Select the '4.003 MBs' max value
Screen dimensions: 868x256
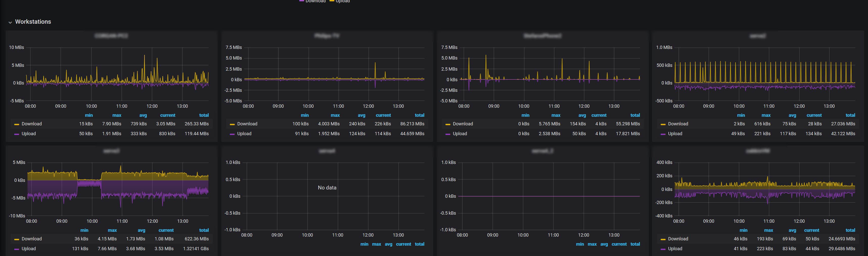(329, 124)
